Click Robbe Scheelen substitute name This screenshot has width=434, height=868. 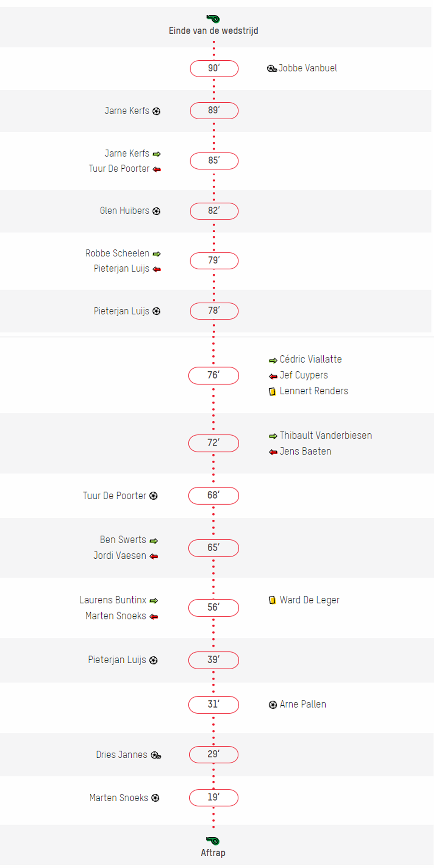tap(118, 253)
